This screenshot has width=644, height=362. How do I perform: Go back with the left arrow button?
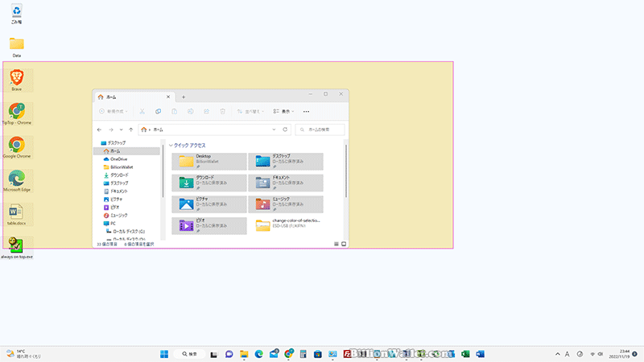pos(99,130)
